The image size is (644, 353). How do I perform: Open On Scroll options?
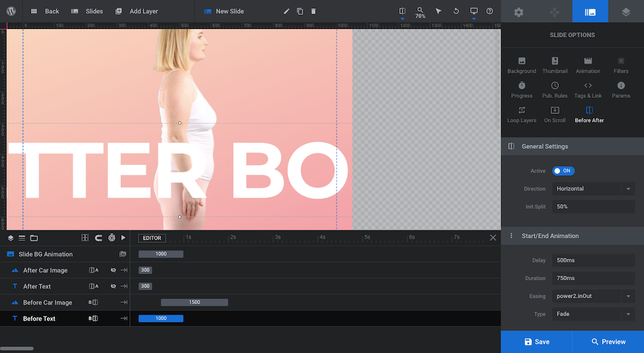pos(555,115)
